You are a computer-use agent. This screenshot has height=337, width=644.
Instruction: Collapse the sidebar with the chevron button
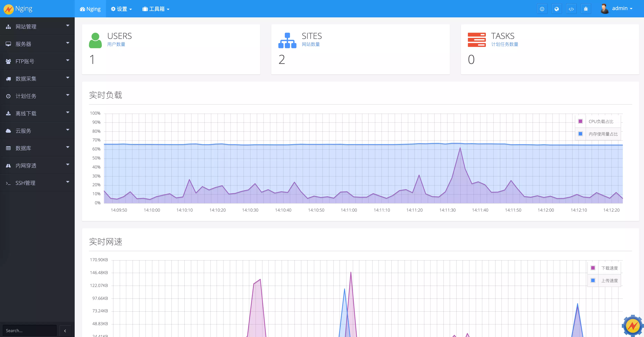coord(65,331)
